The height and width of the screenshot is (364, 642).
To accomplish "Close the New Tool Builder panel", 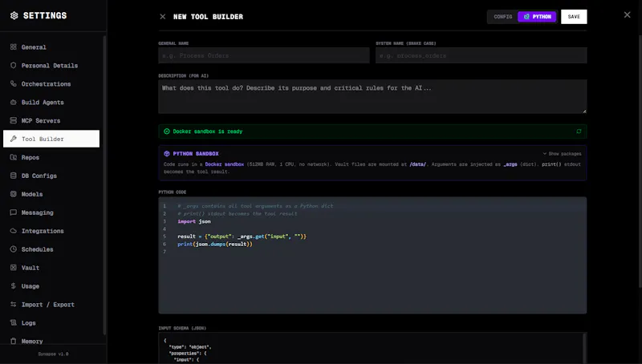I will (163, 17).
